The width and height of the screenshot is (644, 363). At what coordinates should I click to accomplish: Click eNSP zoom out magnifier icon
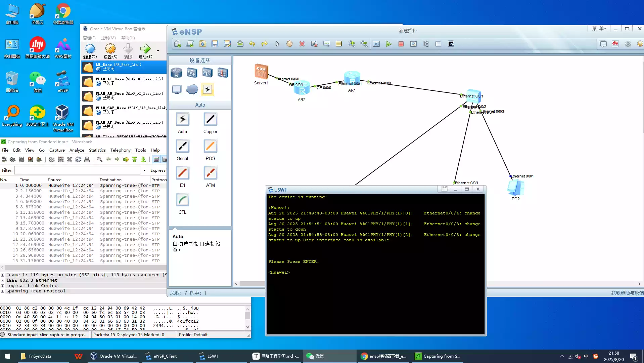364,44
